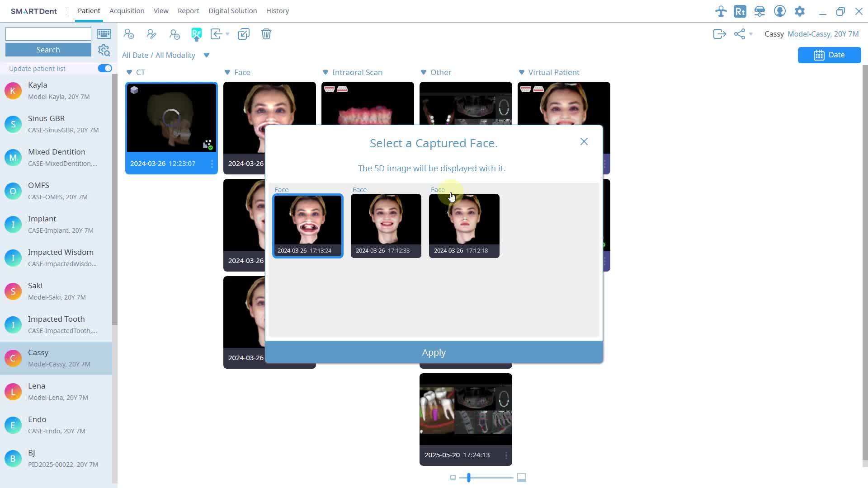This screenshot has height=488, width=868.
Task: Click the patient search input field
Action: 48,34
